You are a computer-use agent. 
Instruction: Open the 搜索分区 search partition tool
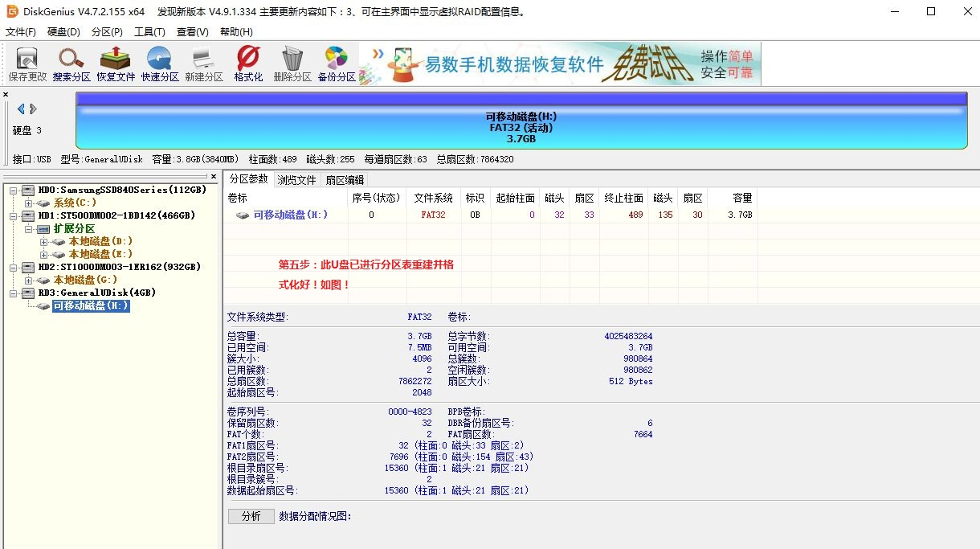71,64
